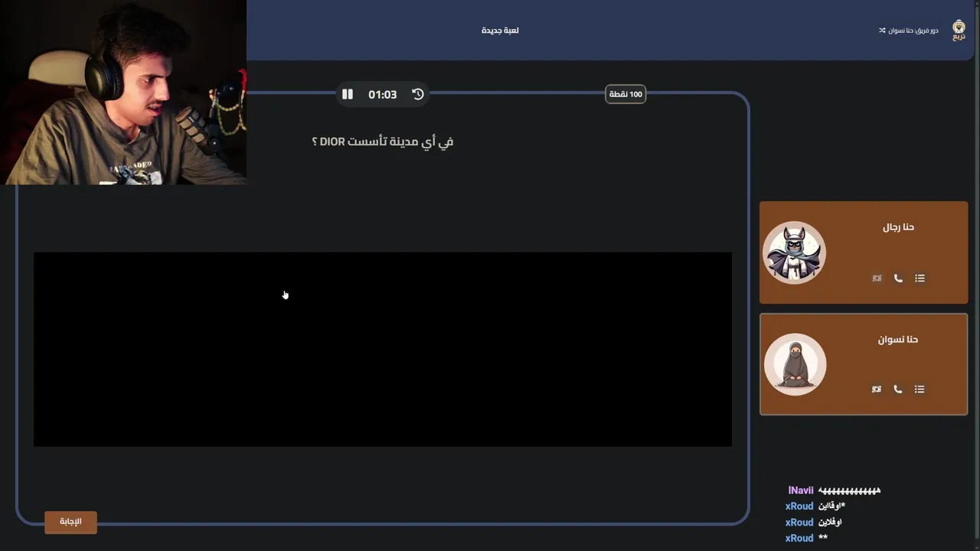Click the دور فريق: حنا نسوان turn label
The image size is (980, 551).
tap(913, 31)
